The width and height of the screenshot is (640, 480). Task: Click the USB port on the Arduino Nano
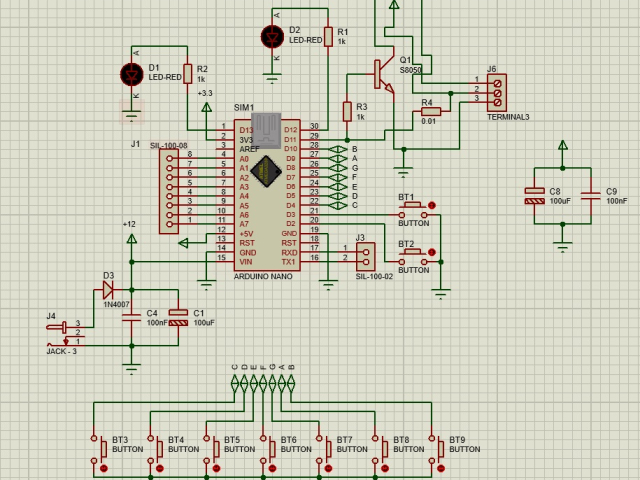(266, 130)
